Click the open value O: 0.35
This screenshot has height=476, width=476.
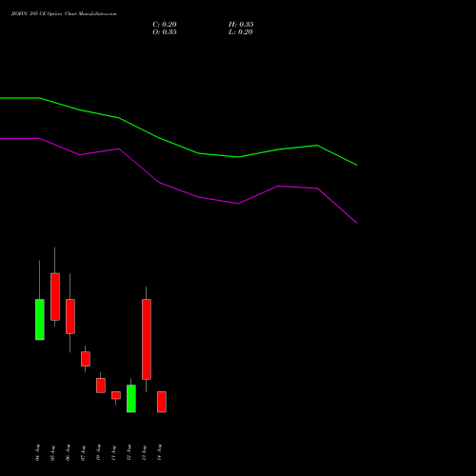165,32
